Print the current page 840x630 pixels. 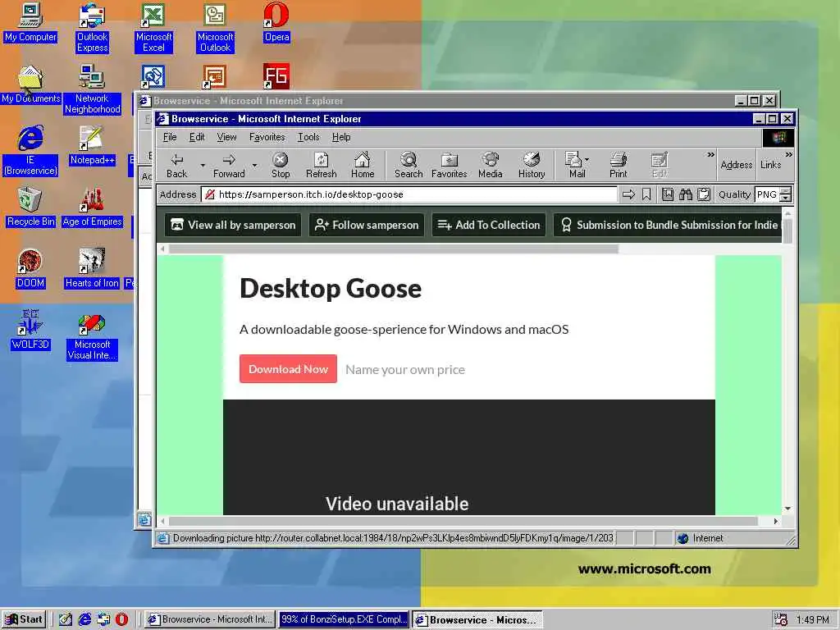[618, 165]
